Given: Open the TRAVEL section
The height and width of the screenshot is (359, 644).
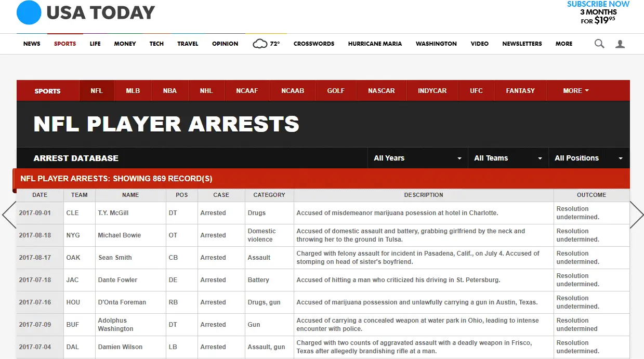Looking at the screenshot, I should [188, 44].
